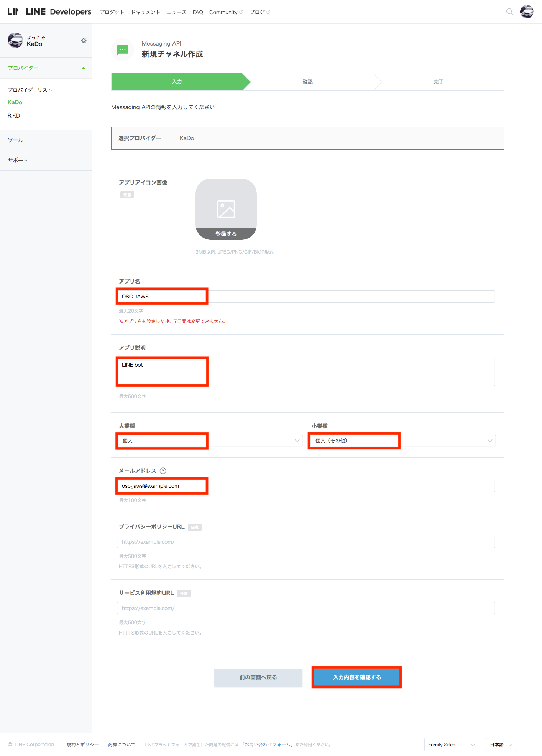The height and width of the screenshot is (756, 542).
Task: Select the 確認 step tab
Action: [x=308, y=82]
